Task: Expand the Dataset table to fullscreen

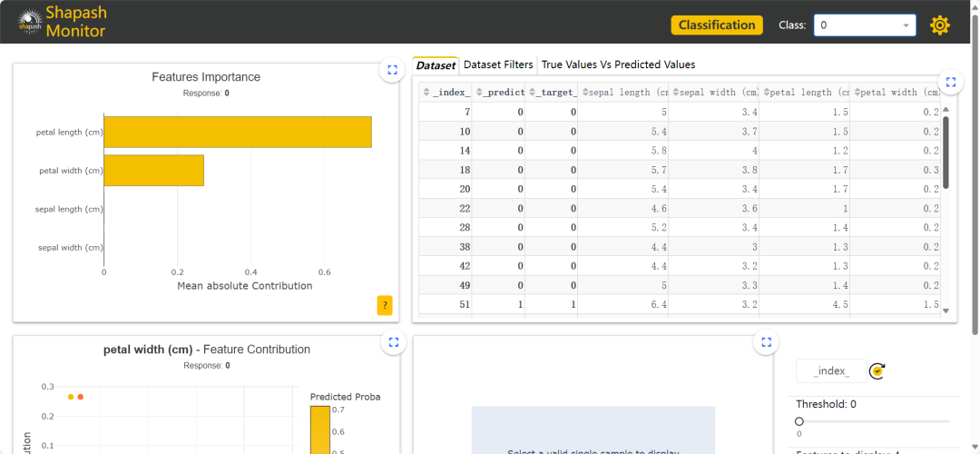Action: (951, 82)
